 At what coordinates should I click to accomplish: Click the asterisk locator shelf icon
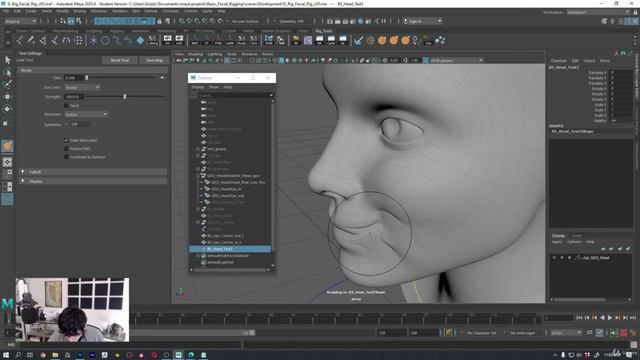[94, 40]
